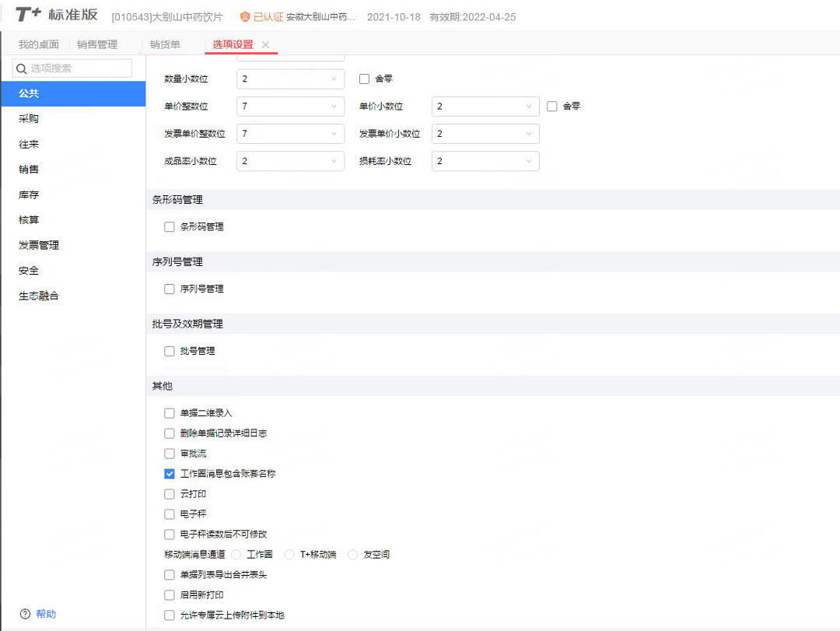
Task: Switch to the 销售管理 tab
Action: [x=97, y=44]
